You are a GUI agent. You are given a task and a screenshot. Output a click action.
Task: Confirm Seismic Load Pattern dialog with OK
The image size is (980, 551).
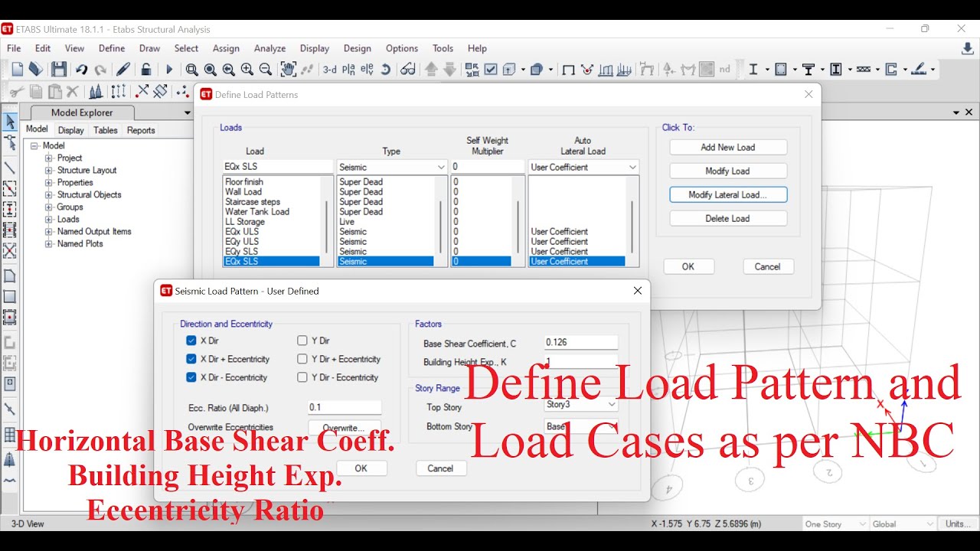coord(361,468)
